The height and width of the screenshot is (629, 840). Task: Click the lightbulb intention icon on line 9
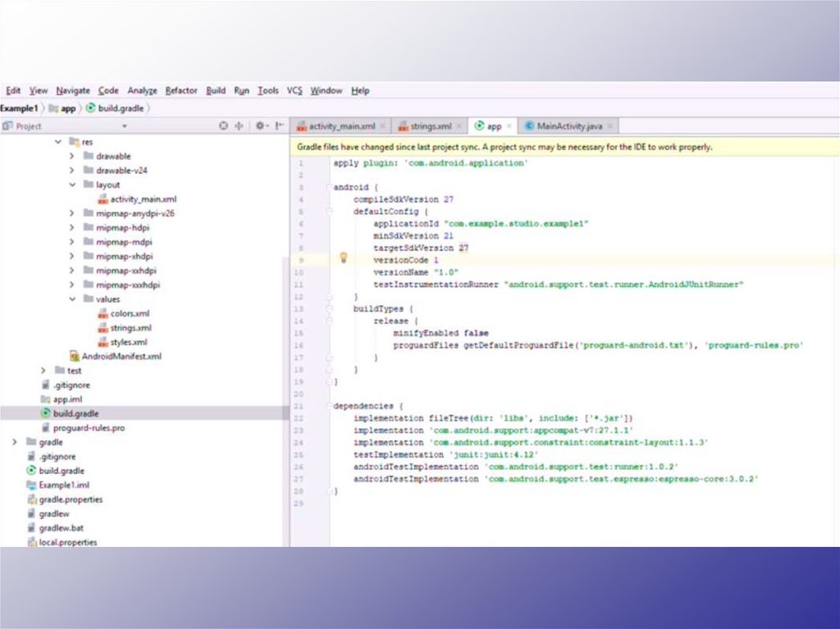[344, 258]
